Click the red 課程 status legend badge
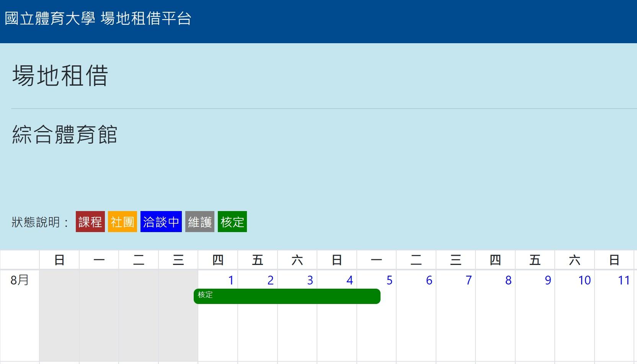Screen dimensions: 637x364 click(90, 222)
